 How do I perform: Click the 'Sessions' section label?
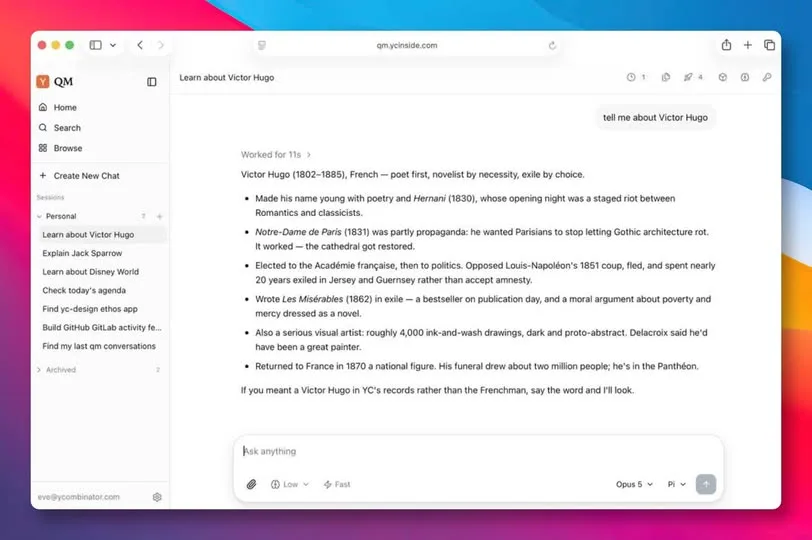click(x=50, y=197)
